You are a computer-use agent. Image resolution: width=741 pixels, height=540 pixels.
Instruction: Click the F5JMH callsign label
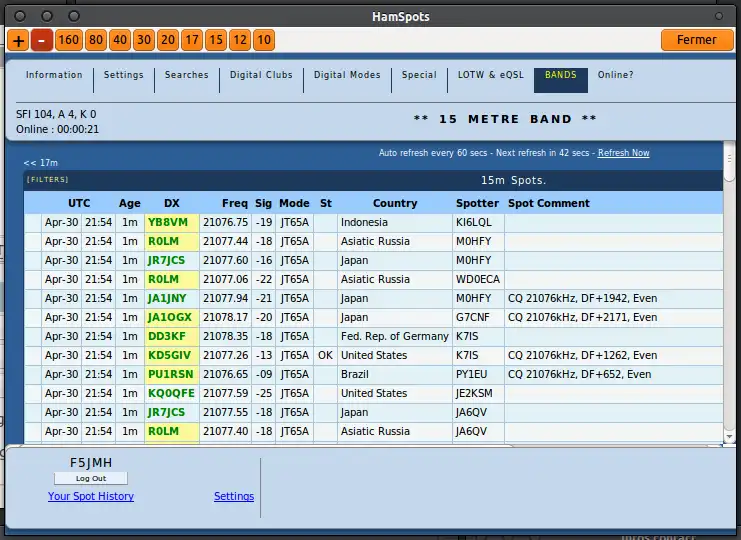click(91, 463)
